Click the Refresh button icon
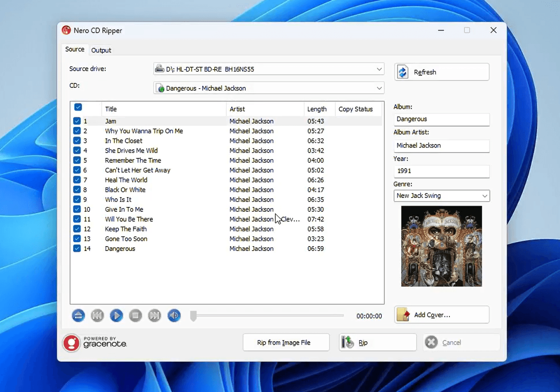 [403, 72]
